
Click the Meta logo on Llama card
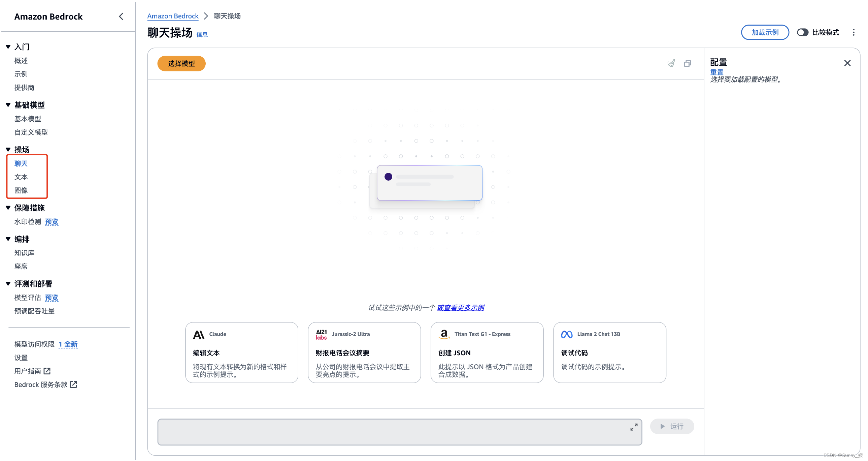click(x=567, y=335)
